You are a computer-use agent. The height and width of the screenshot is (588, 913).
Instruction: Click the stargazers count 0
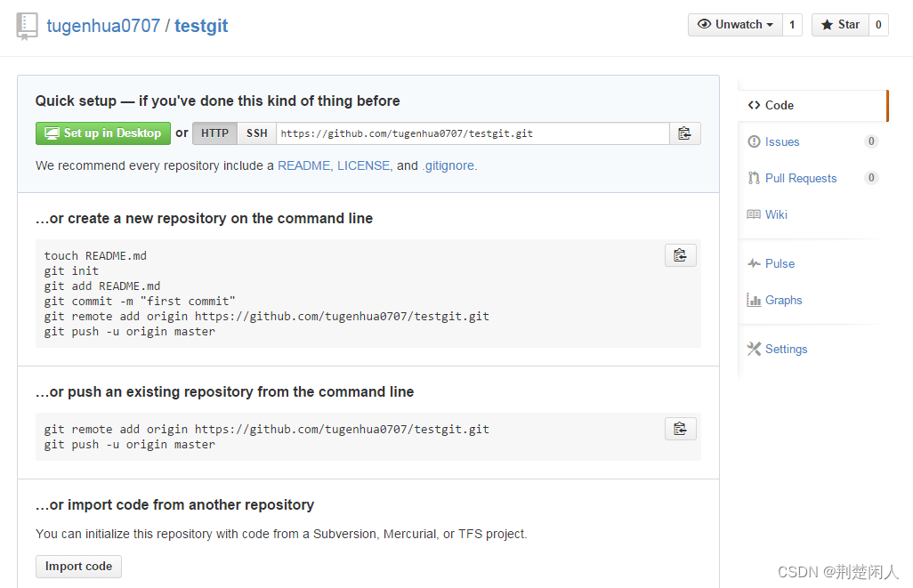coord(878,24)
